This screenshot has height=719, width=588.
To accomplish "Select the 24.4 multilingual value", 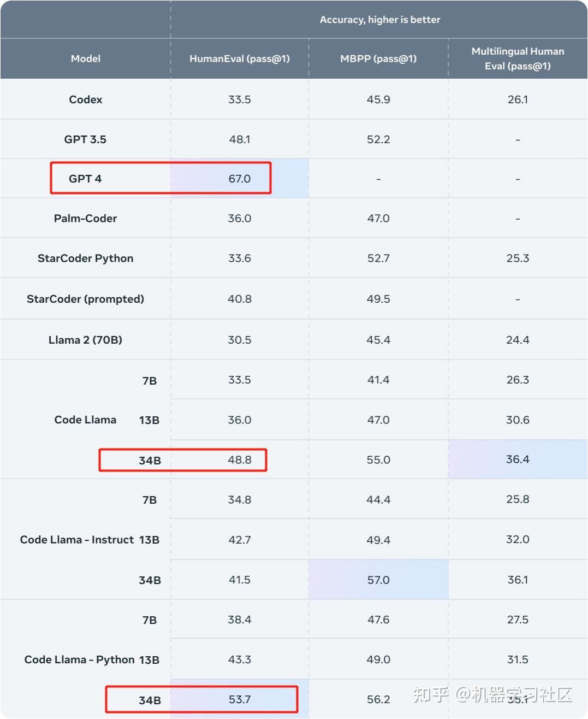I will click(x=518, y=340).
